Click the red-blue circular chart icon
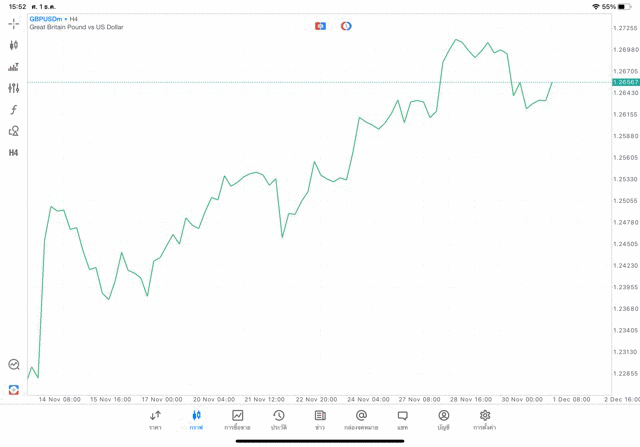The width and height of the screenshot is (640, 447). coord(346,26)
